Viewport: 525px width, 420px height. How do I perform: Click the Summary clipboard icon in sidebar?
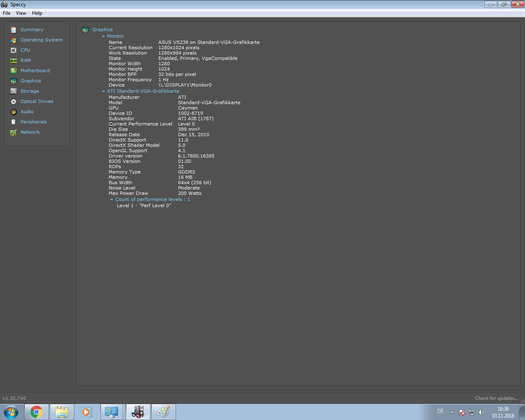tap(14, 30)
